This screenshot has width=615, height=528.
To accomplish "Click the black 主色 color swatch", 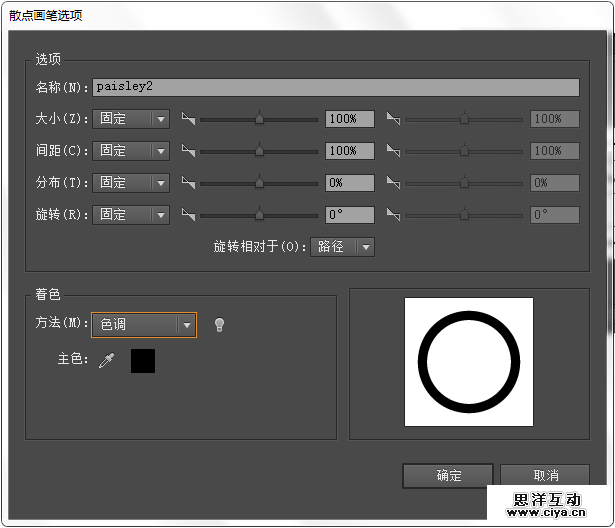I will [x=143, y=361].
